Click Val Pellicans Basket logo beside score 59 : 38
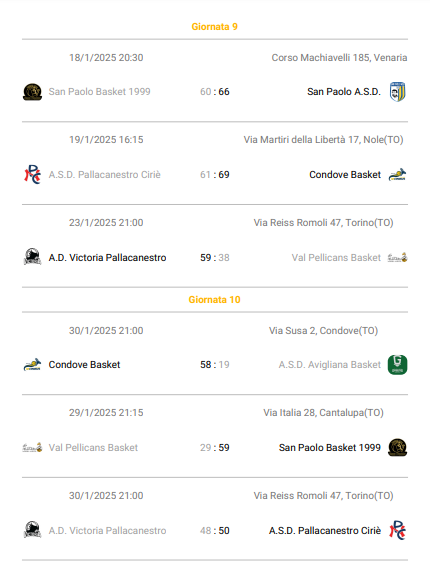 coord(397,257)
